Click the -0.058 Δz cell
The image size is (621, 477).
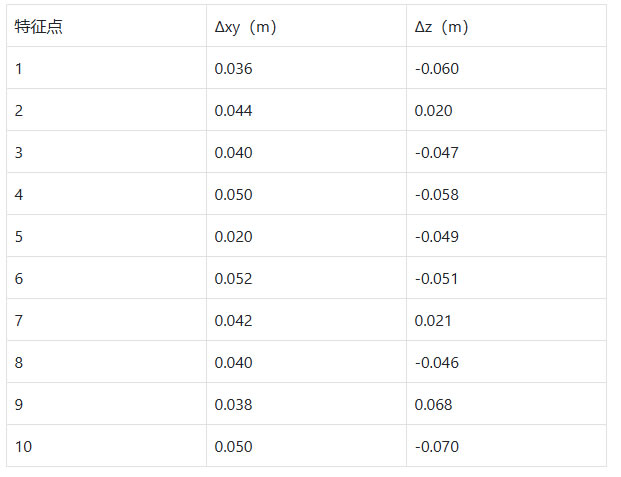point(437,195)
